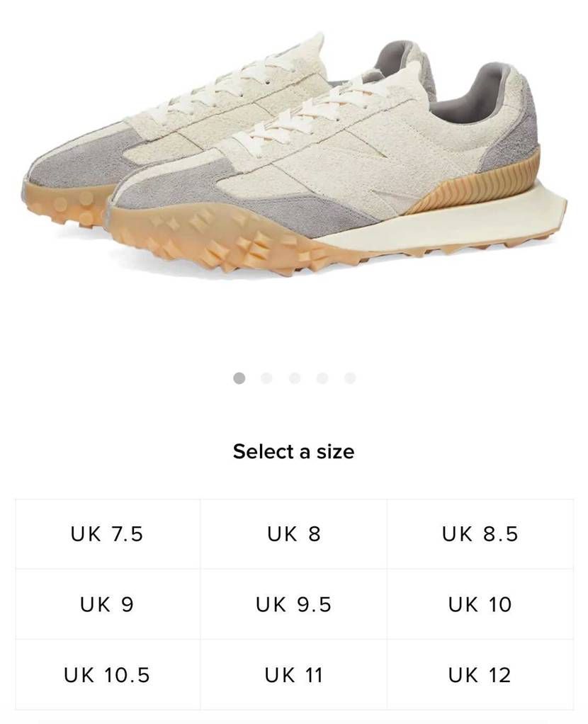588x724 pixels.
Task: Show the fourth carousel image dot
Action: pos(322,378)
